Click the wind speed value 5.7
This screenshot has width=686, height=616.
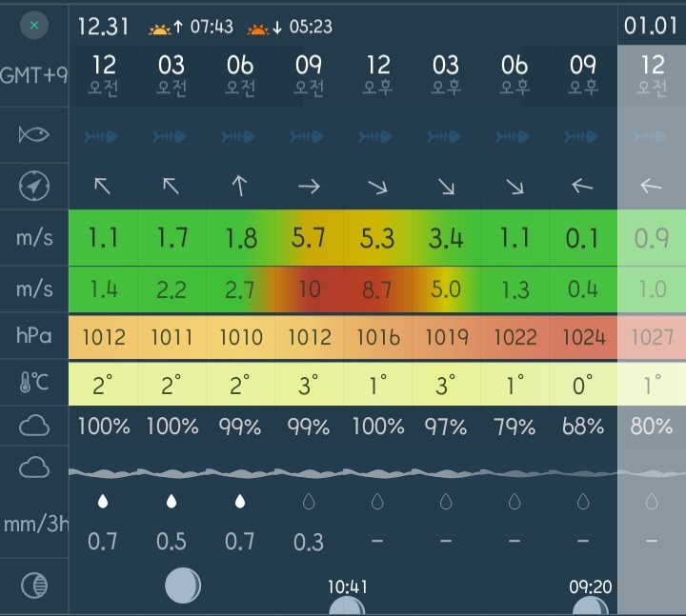point(309,238)
